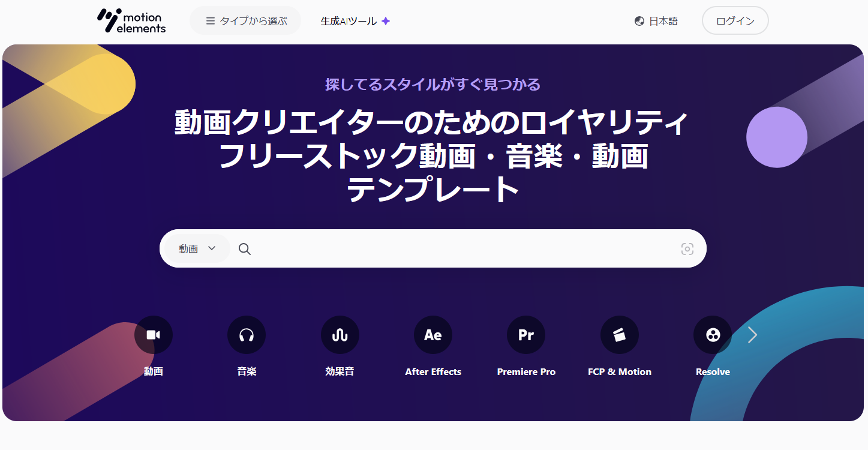Click the magnifying glass search icon
Screen dimensions: 868x450
(x=244, y=248)
